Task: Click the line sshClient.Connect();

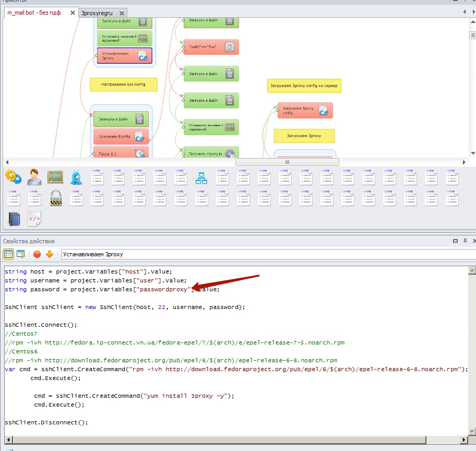Action: click(x=41, y=325)
